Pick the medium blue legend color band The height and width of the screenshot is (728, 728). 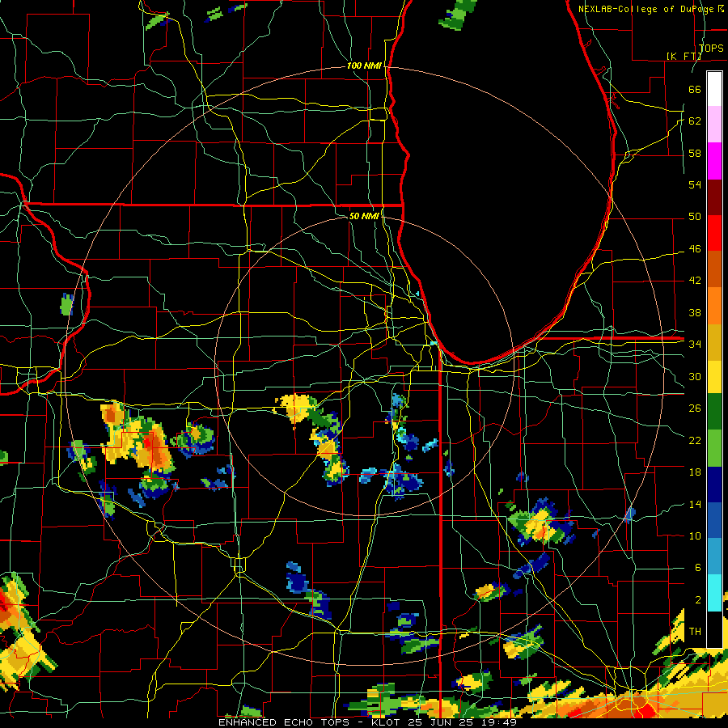(714, 520)
